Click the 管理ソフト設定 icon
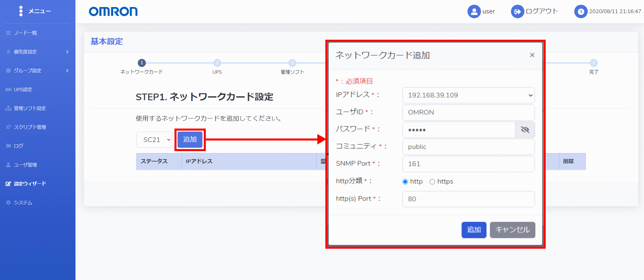Image resolution: width=644 pixels, height=280 pixels. (8, 108)
